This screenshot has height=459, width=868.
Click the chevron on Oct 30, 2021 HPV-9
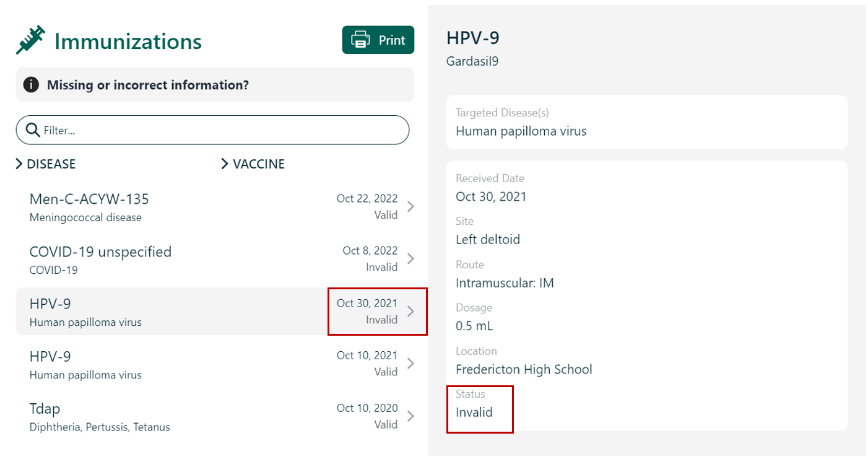410,312
